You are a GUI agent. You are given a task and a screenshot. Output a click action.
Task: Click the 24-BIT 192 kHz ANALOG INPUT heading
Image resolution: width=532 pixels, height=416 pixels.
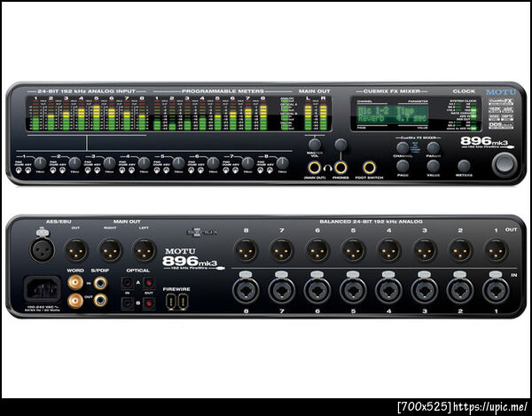coord(86,91)
